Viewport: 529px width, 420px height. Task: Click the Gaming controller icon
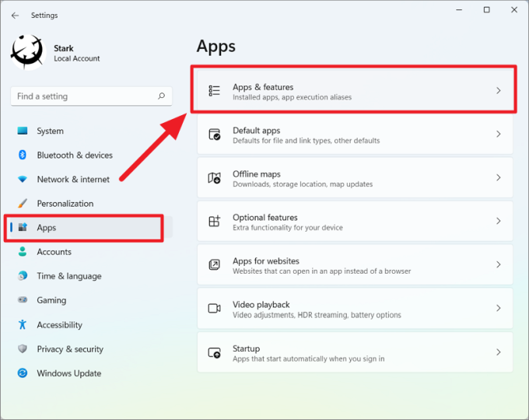[23, 300]
